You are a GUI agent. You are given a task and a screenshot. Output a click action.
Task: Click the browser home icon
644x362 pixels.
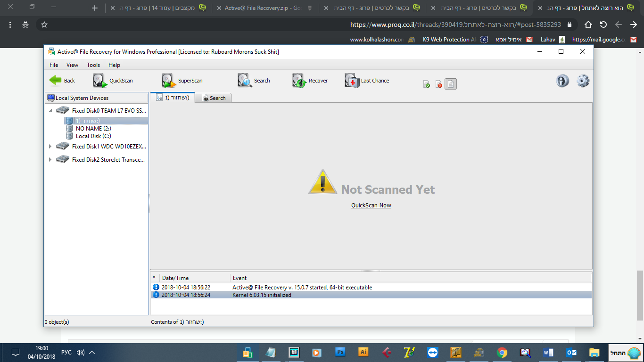pyautogui.click(x=588, y=25)
